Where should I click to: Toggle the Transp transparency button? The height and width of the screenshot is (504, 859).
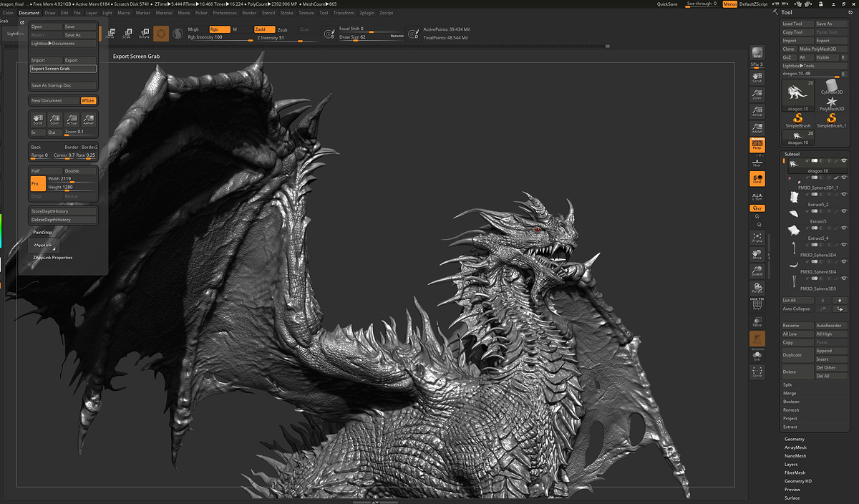tap(757, 321)
